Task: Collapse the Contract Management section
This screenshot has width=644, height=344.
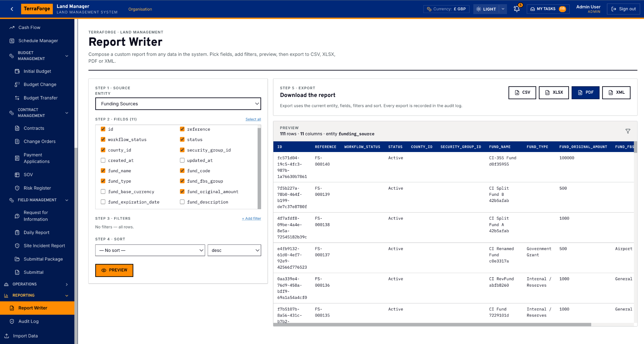Action: [x=67, y=113]
